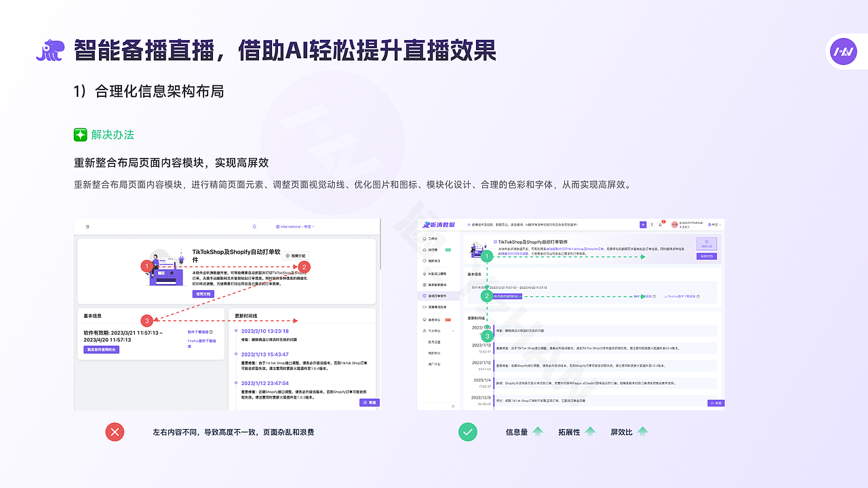868x488 pixels.
Task: Collapse the 个人中心 sidebar group
Action: point(453,331)
